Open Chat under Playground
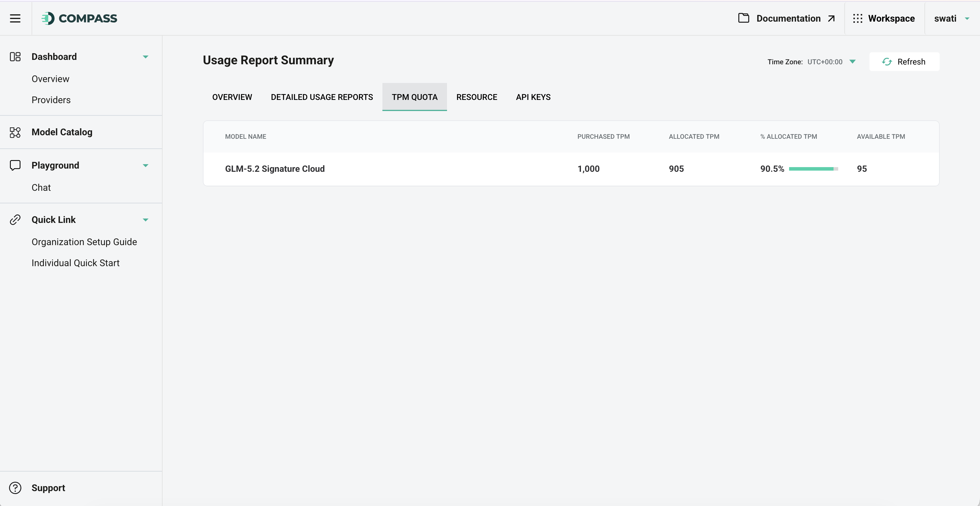 [x=41, y=188]
